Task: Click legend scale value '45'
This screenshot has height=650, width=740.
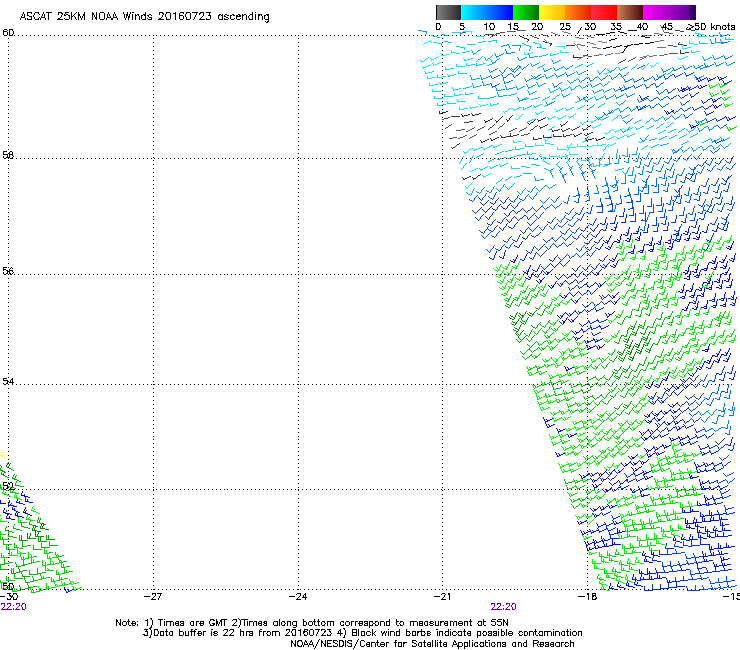Action: (667, 27)
